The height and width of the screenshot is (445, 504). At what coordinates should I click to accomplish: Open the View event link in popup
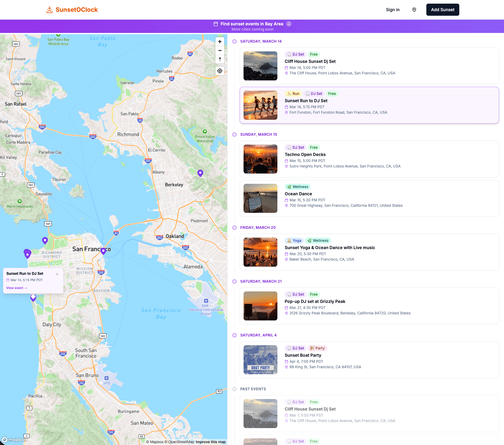pos(17,288)
